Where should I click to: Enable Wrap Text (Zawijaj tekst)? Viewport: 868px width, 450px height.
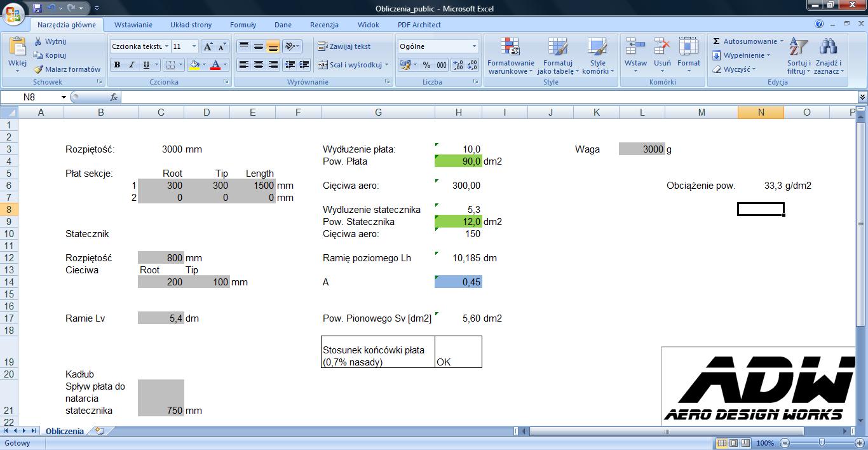pyautogui.click(x=344, y=46)
